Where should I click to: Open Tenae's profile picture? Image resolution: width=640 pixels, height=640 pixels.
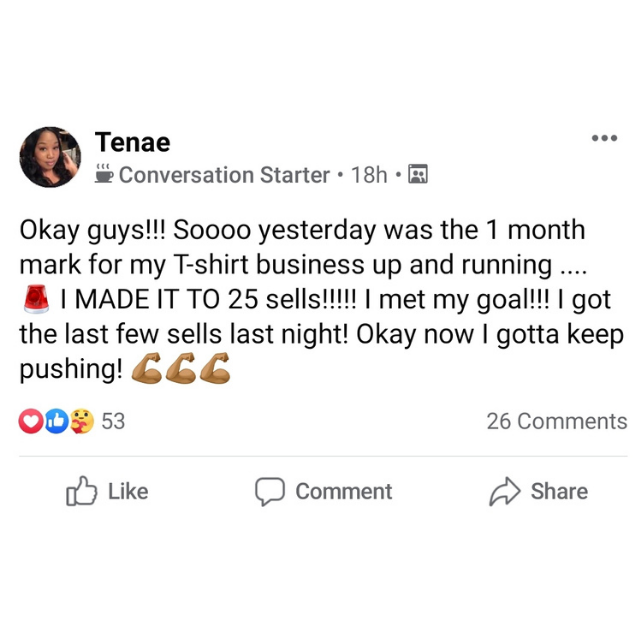[50, 157]
